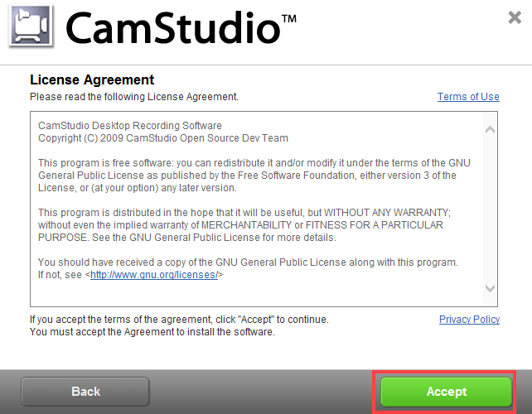
Task: Click the 'Please read the following' instruction text
Action: pyautogui.click(x=134, y=97)
